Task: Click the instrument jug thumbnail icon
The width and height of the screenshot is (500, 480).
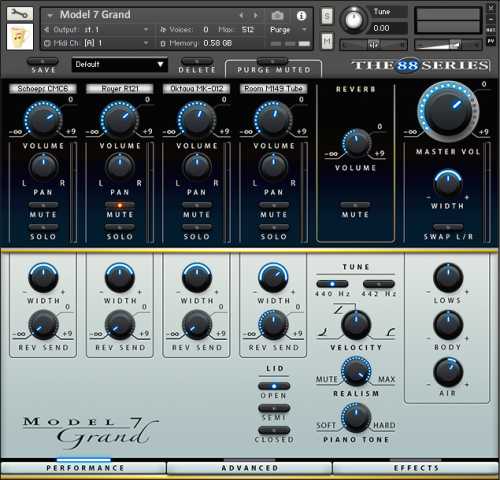Action: 20,36
